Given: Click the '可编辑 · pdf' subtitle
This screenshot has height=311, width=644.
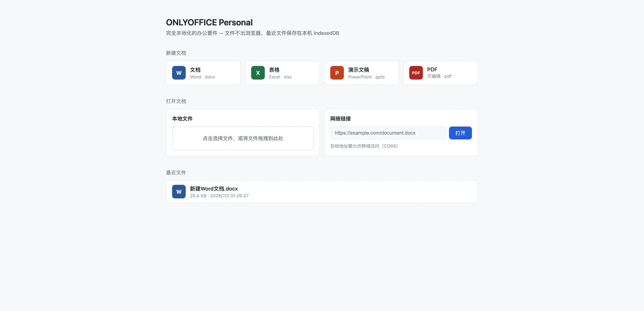Looking at the screenshot, I should (x=439, y=76).
